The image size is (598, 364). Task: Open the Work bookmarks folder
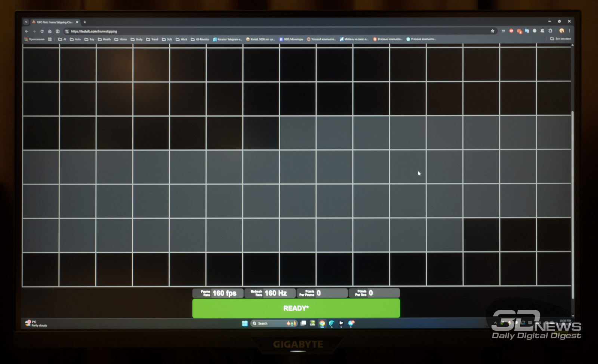point(182,39)
